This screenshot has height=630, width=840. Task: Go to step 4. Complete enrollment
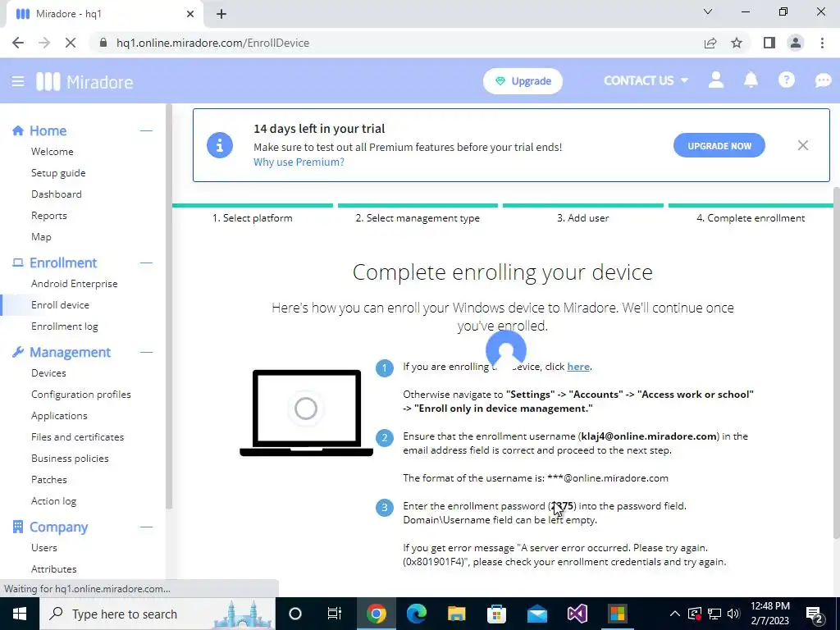751,218
